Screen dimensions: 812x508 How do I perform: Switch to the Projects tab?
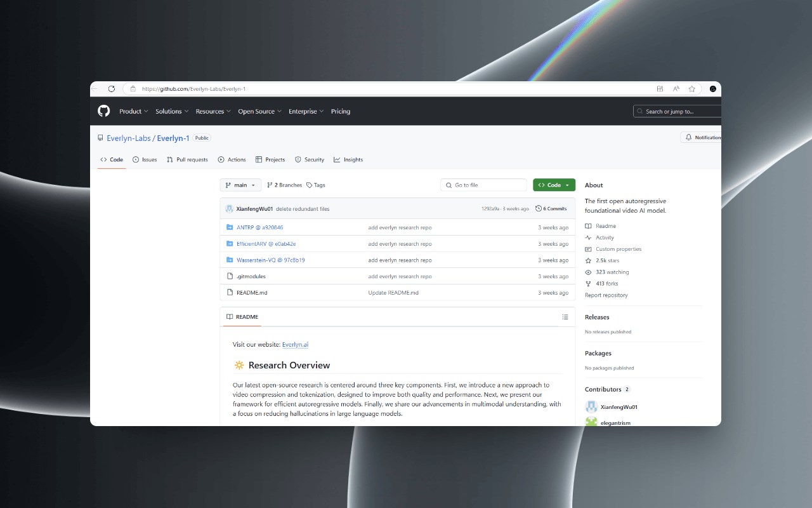[x=270, y=159]
